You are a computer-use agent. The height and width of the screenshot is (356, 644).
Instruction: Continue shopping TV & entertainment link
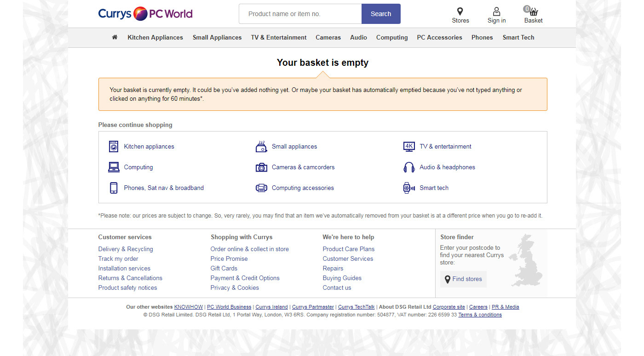[x=445, y=147]
